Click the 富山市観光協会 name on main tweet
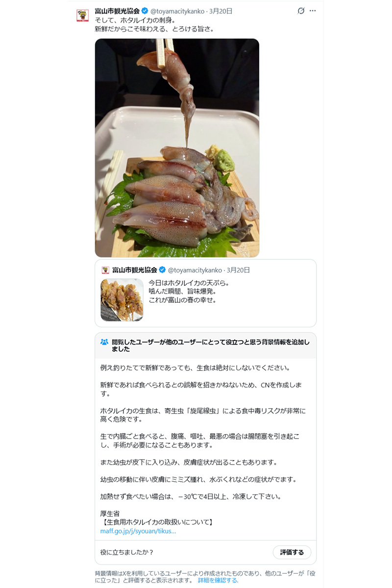The height and width of the screenshot is (588, 392). pos(117,11)
